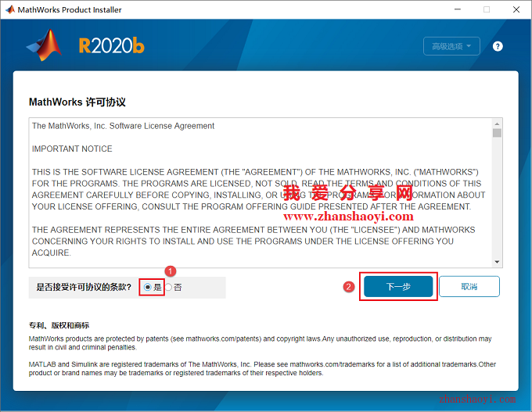Open the help question mark icon
The height and width of the screenshot is (412, 532).
point(498,46)
